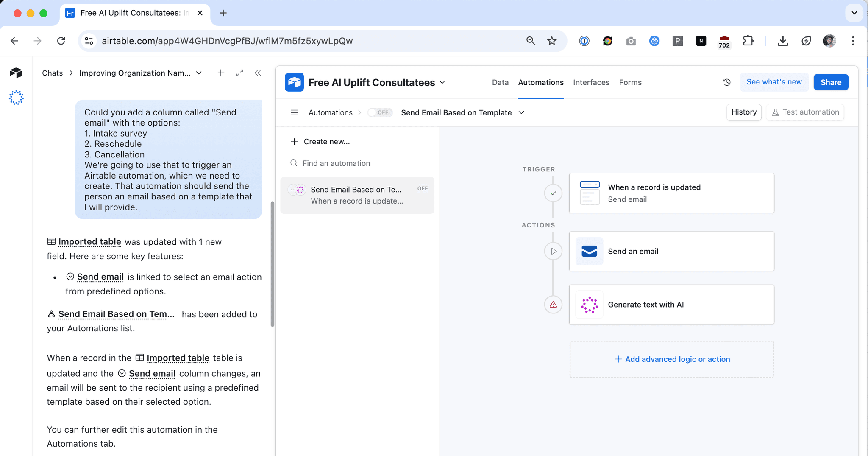Open the Chrome profile avatar
Screen dimensions: 868x456
[x=829, y=41]
